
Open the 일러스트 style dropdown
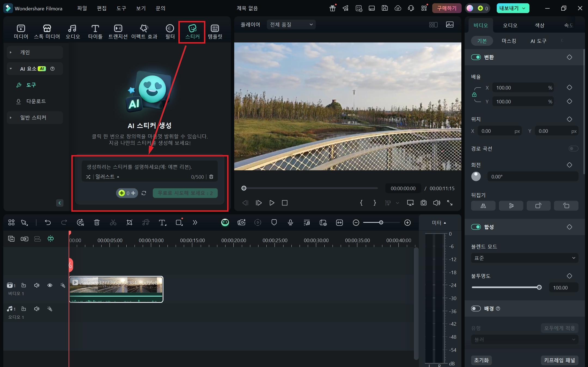pos(107,177)
